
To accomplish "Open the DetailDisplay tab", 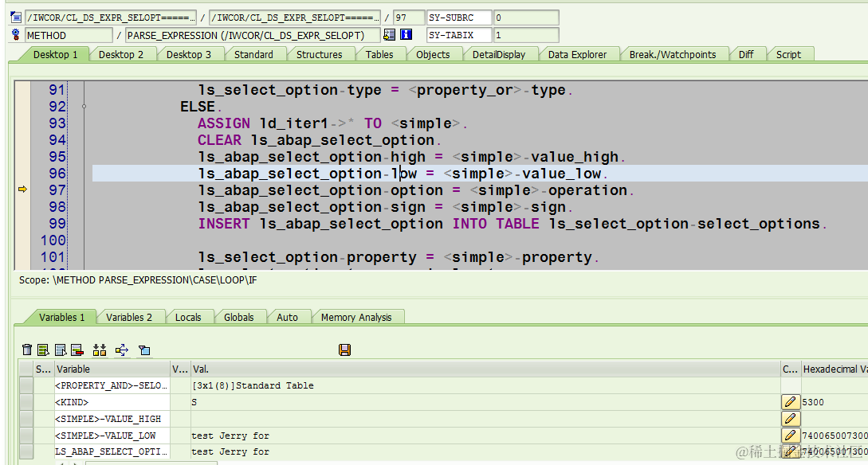I will [499, 54].
